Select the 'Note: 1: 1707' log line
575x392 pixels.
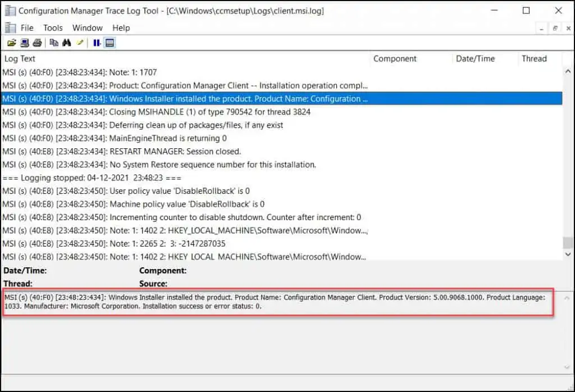pos(282,72)
